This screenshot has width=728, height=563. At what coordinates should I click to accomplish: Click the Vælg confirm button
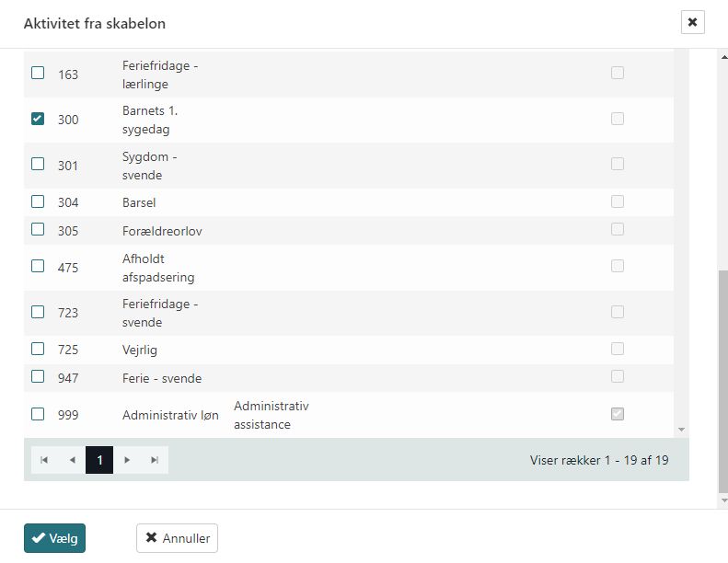(54, 538)
